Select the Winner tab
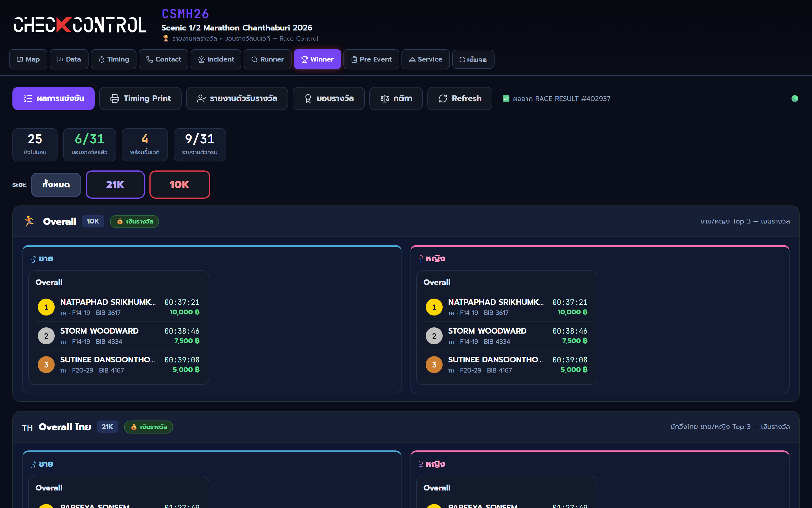 pyautogui.click(x=317, y=59)
